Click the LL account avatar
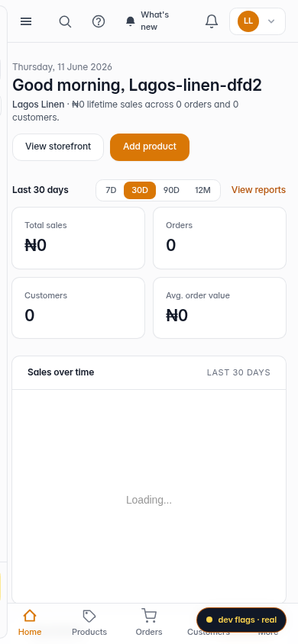This screenshot has width=298, height=644. 248,21
